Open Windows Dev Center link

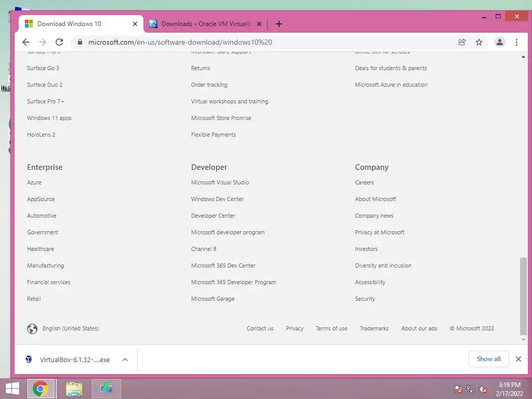217,199
